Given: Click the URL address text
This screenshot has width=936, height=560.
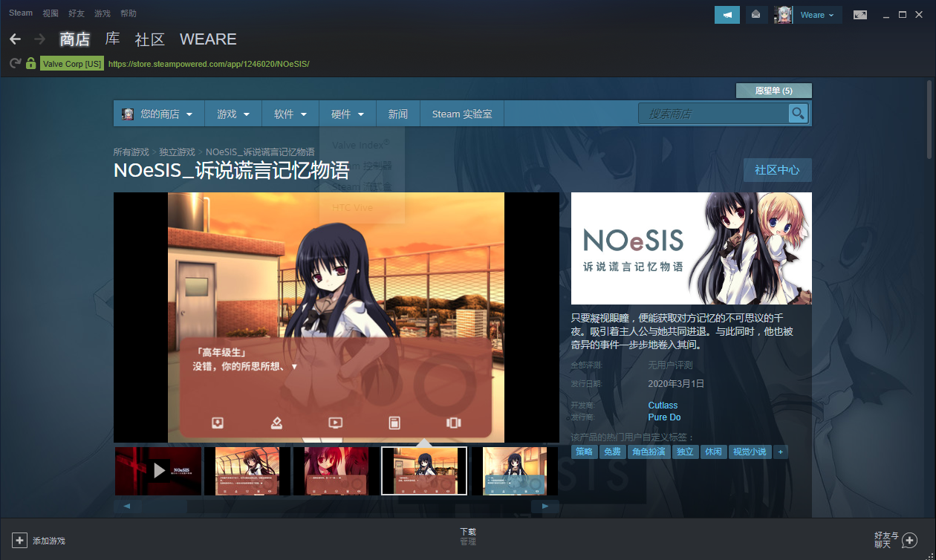Looking at the screenshot, I should [x=209, y=64].
